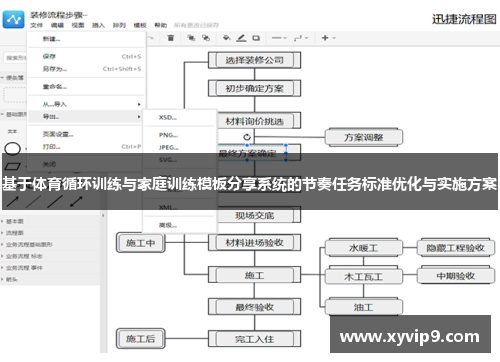Viewport: 500px width, 362px height.
Task: Choose 另存为... in the file menu
Action: (x=86, y=69)
